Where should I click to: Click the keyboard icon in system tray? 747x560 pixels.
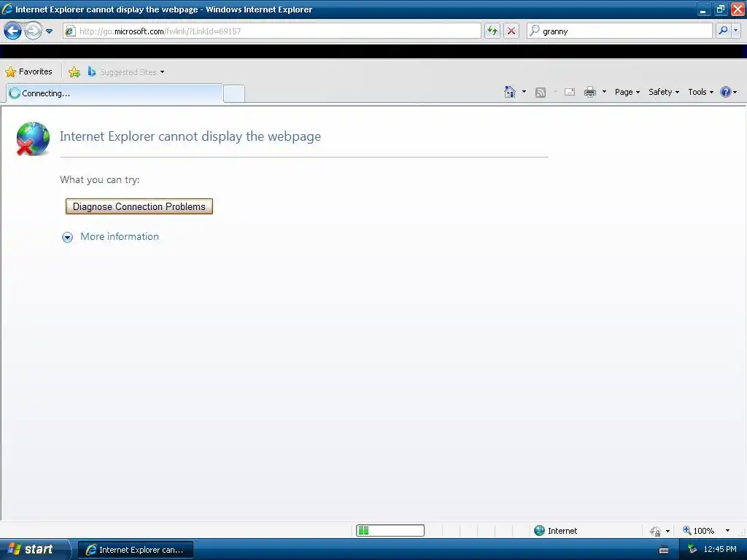click(664, 550)
